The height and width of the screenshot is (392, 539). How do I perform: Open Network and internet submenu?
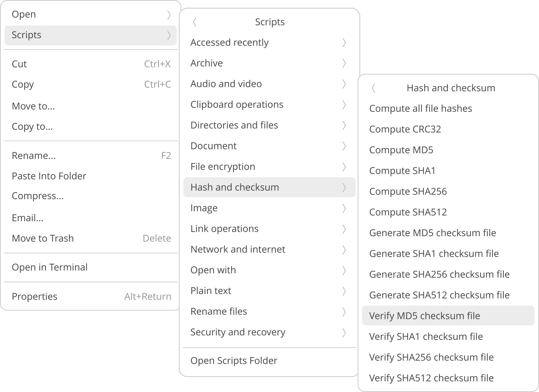pos(269,249)
